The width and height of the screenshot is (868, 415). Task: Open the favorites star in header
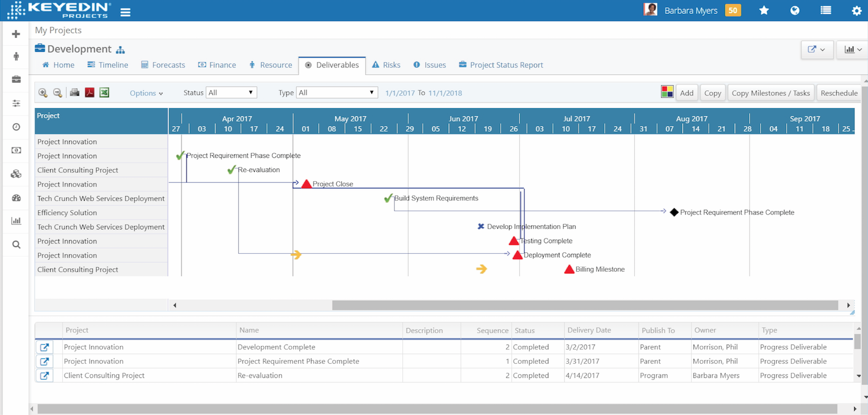click(x=764, y=11)
